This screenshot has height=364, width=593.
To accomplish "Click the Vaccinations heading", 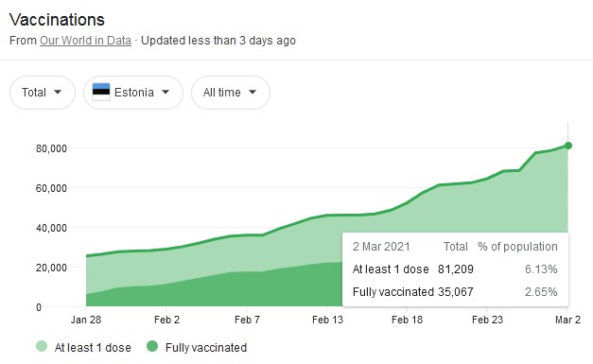I will coord(57,20).
